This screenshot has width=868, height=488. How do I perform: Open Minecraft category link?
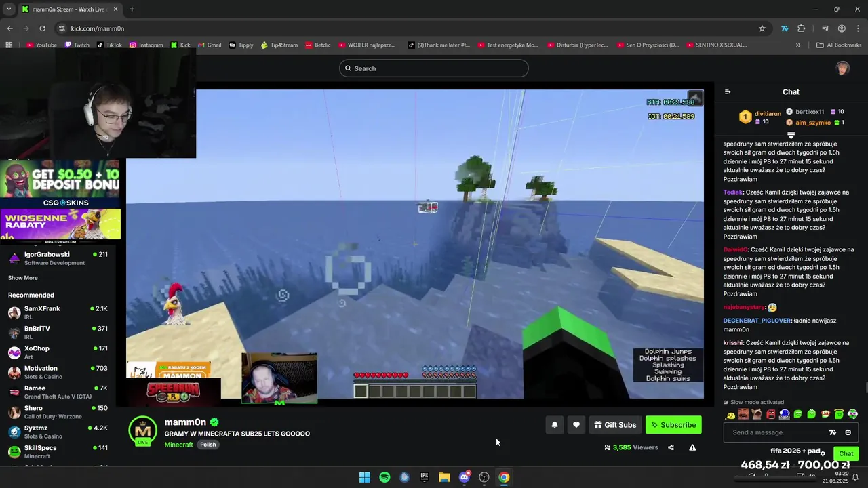pyautogui.click(x=178, y=445)
